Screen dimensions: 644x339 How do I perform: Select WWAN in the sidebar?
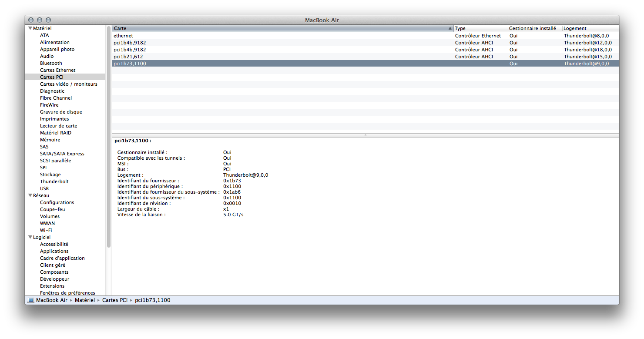tap(47, 223)
